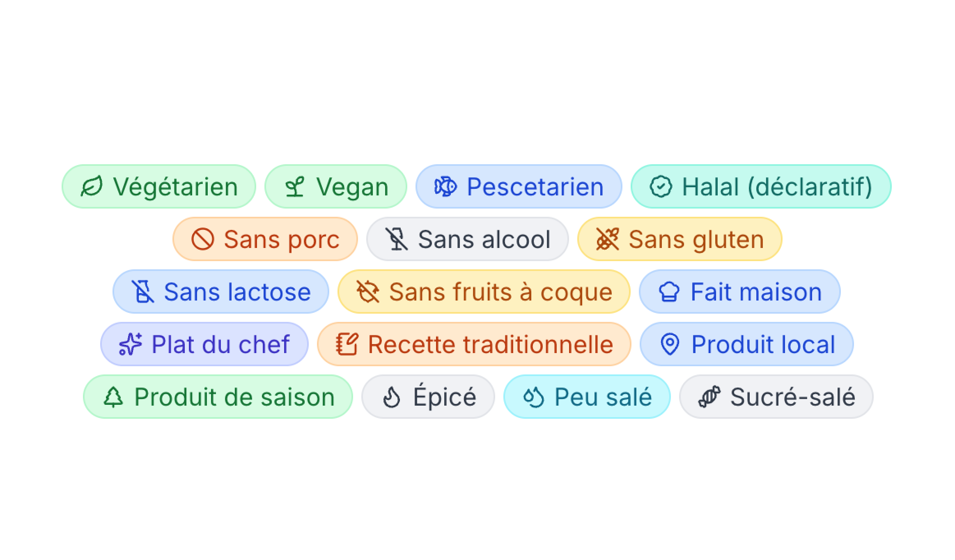Click the crossed-out glass icon on Sans alcool
Image resolution: width=955 pixels, height=560 pixels.
click(x=397, y=239)
